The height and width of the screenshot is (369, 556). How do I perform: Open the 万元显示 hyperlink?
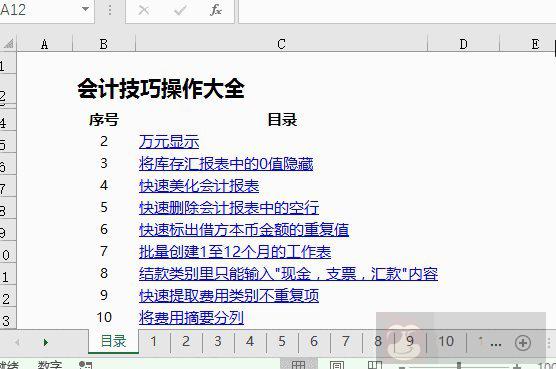(169, 142)
